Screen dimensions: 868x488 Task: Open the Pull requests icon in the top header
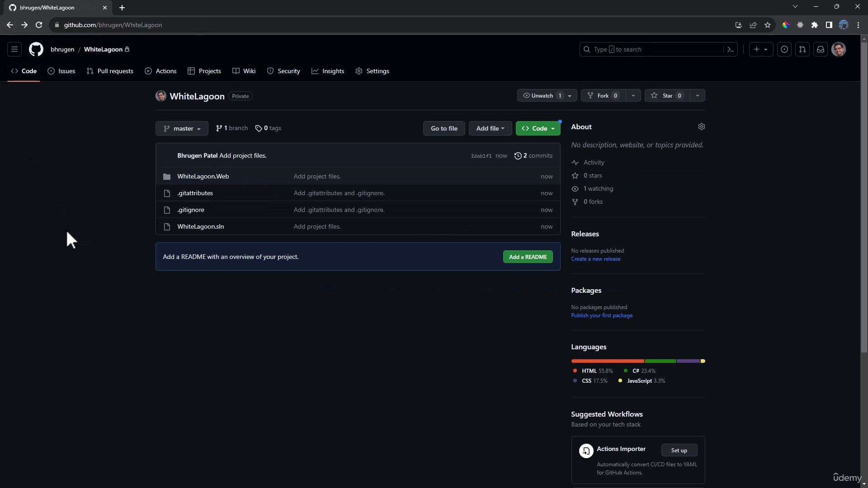[802, 49]
